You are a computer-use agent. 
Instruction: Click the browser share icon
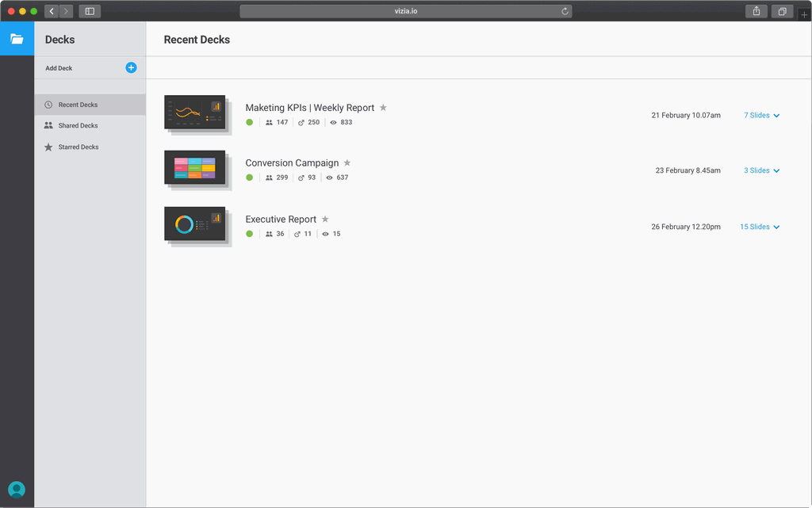[756, 11]
